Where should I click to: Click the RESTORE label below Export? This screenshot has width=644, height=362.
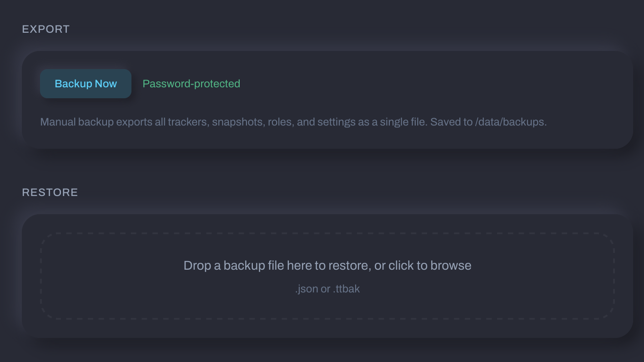click(50, 192)
